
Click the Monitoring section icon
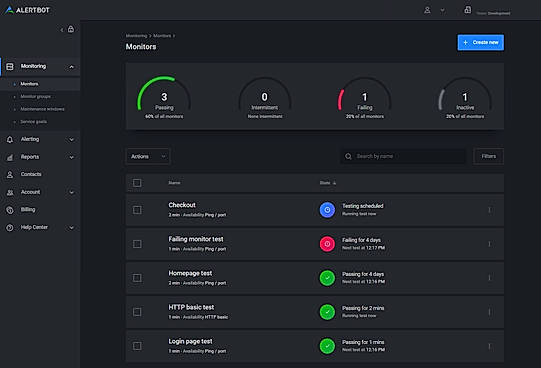pyautogui.click(x=10, y=67)
